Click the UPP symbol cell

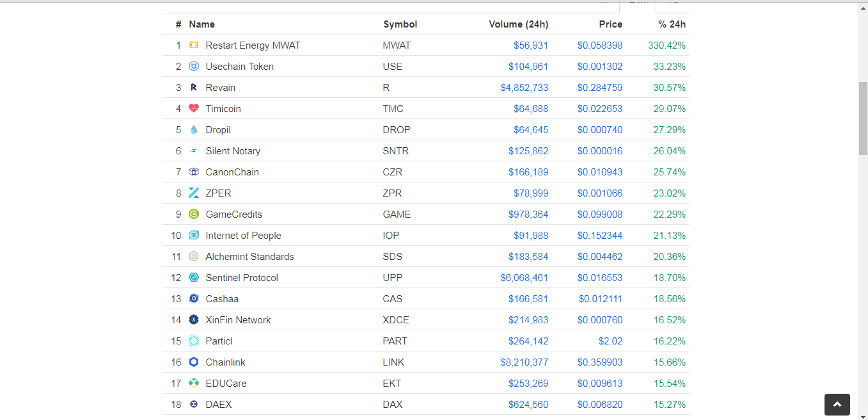(x=393, y=278)
